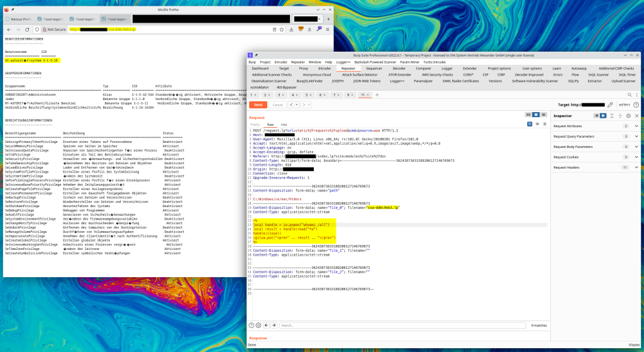The width and height of the screenshot is (644, 352).
Task: Switch Inspector to docked list view
Action: pyautogui.click(x=596, y=116)
